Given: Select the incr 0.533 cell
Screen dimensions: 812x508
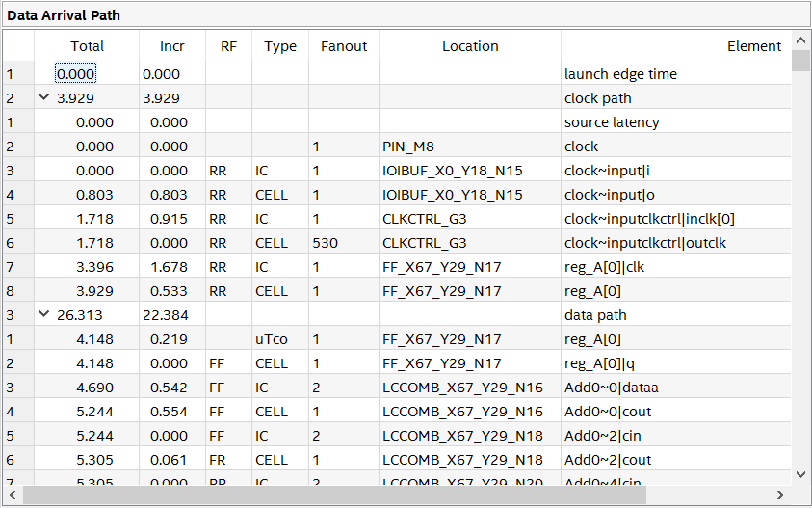Looking at the screenshot, I should tap(171, 291).
